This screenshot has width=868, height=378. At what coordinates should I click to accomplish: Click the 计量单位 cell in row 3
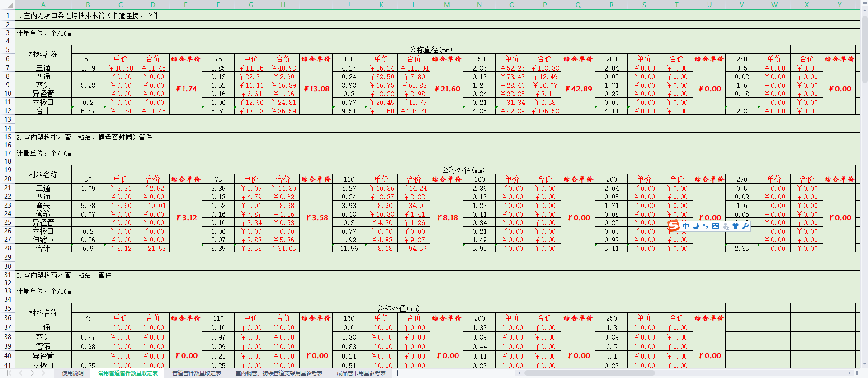coord(43,33)
